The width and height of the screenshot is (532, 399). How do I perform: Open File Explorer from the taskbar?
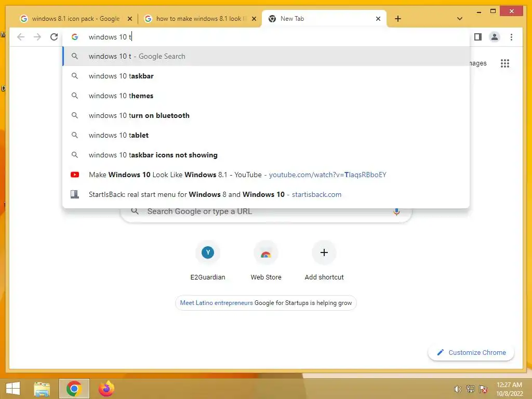pyautogui.click(x=42, y=389)
